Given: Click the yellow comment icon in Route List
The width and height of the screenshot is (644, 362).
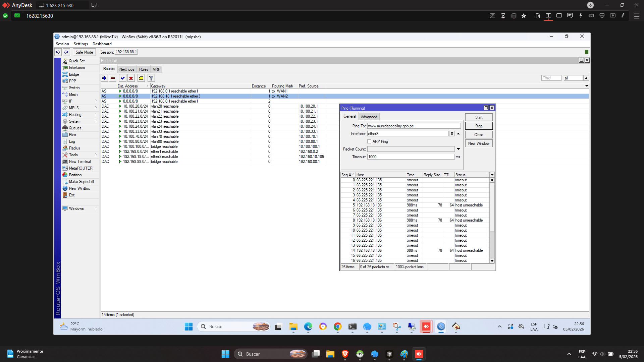Looking at the screenshot, I should [x=141, y=78].
